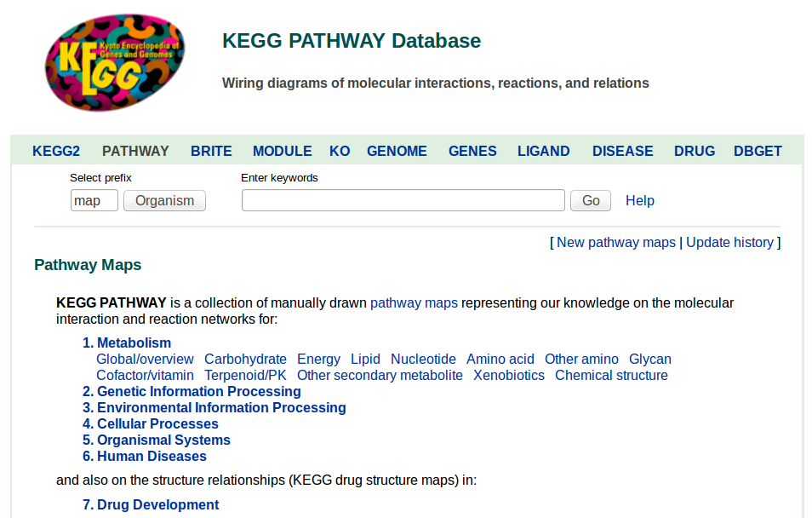Open the DISEASE section

(x=622, y=151)
